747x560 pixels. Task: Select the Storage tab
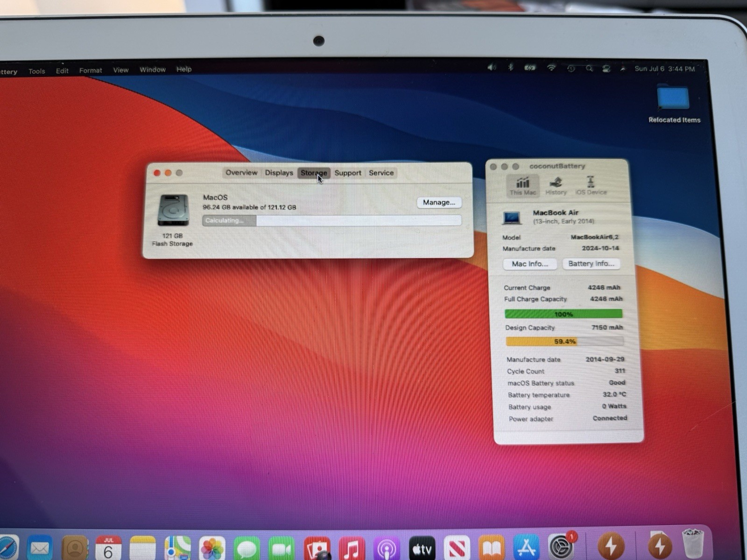tap(314, 173)
